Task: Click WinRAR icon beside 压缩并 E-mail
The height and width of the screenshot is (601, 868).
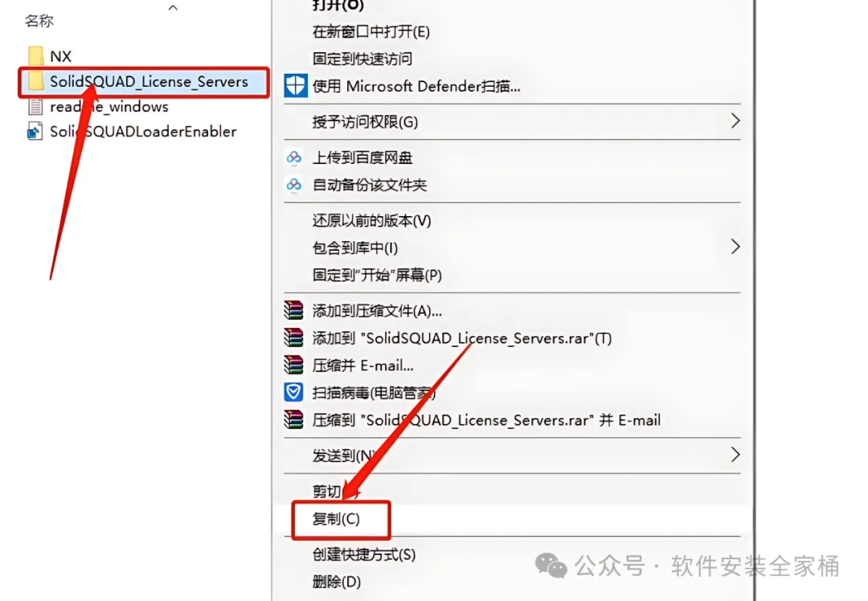Action: 294,366
